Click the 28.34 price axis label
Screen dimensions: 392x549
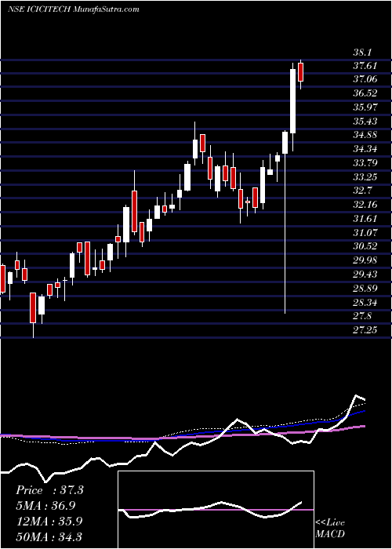pos(365,302)
